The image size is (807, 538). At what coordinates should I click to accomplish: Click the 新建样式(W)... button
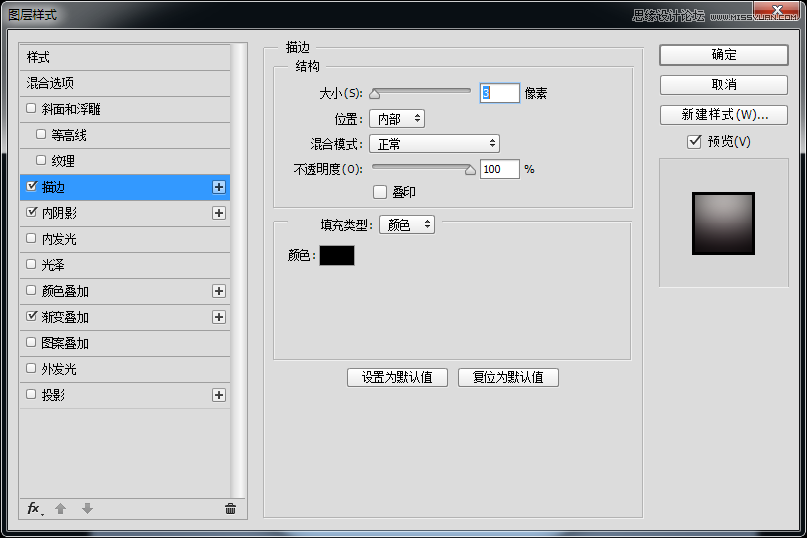[x=724, y=114]
